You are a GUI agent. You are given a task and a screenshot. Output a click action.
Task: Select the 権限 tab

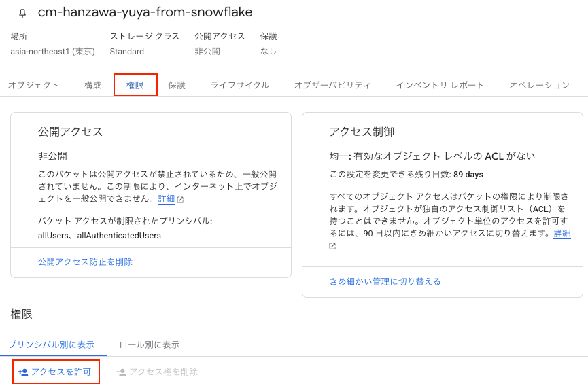pyautogui.click(x=135, y=85)
